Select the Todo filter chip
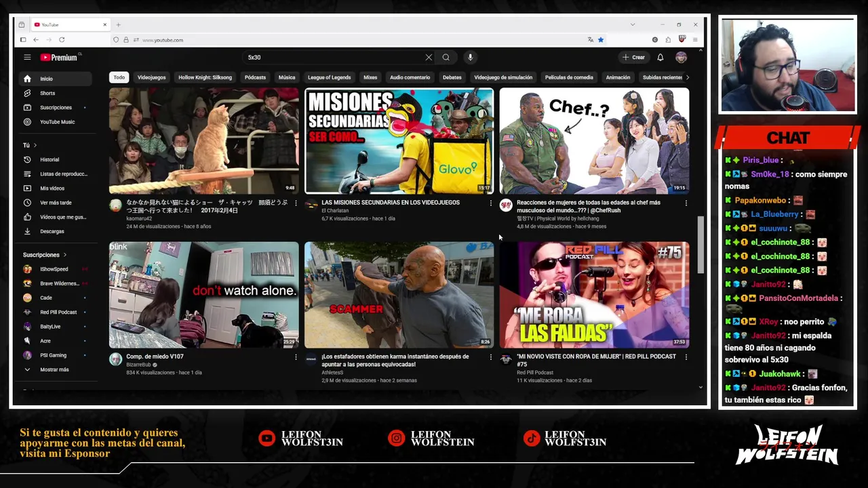The image size is (868, 488). [x=119, y=77]
